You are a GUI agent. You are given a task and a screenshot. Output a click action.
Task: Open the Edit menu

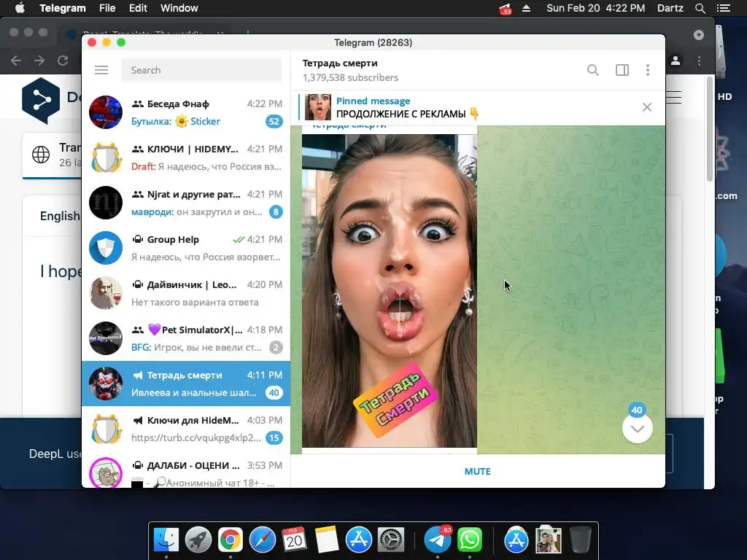[138, 8]
